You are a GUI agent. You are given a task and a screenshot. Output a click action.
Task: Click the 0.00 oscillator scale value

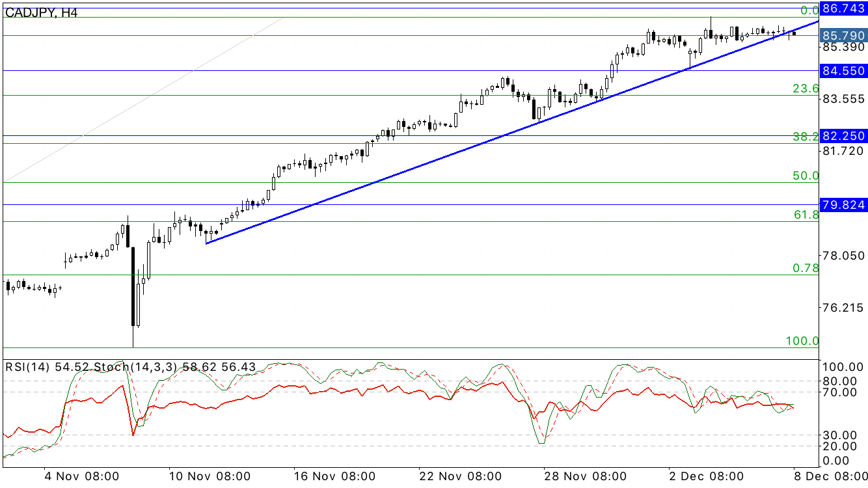[x=837, y=461]
